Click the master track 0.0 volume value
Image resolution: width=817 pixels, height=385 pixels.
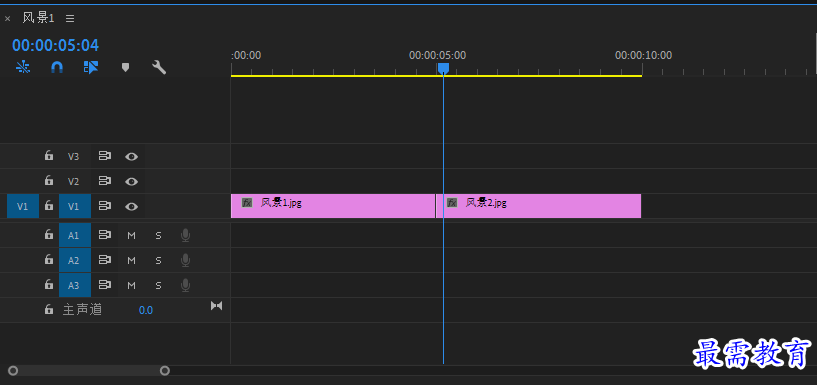[x=146, y=311]
